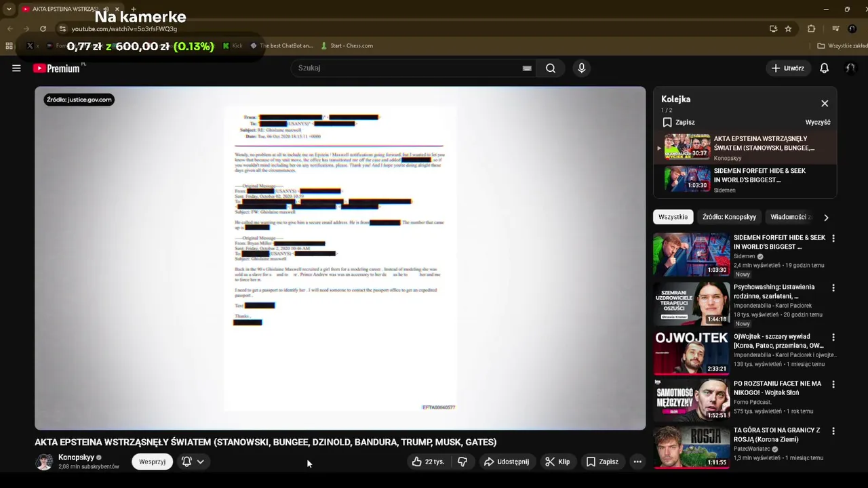868x488 pixels.
Task: Click the video title AKTA EPSTEINA WSTRZĄSNĘŁY ŚWIATEM
Action: point(266,442)
